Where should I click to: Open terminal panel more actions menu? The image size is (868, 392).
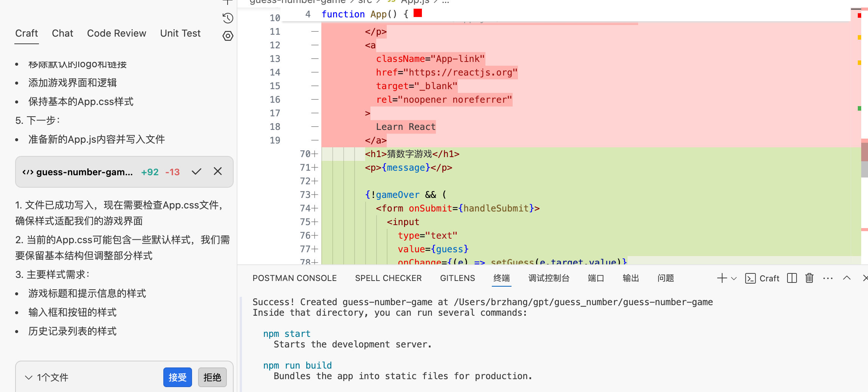click(x=828, y=278)
